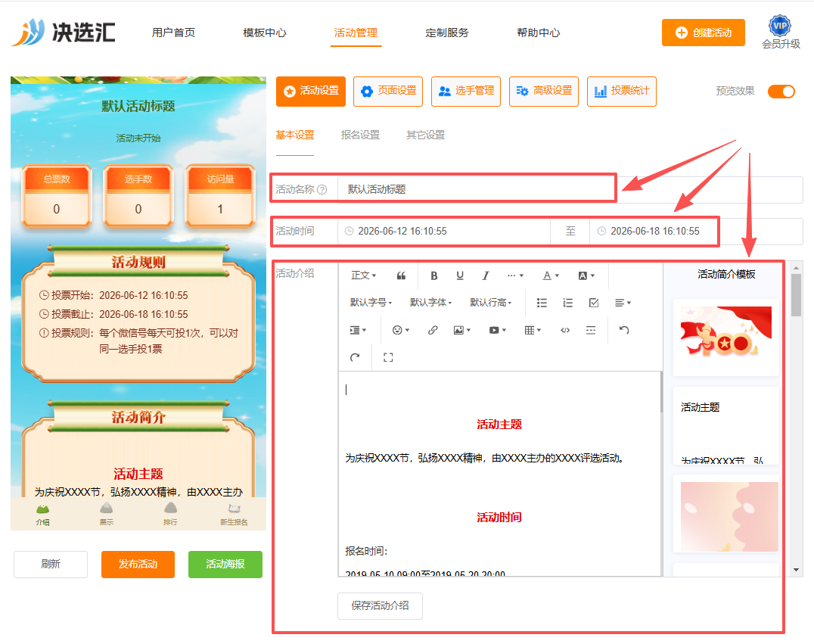Open 展示 tab in phone preview

(x=107, y=514)
